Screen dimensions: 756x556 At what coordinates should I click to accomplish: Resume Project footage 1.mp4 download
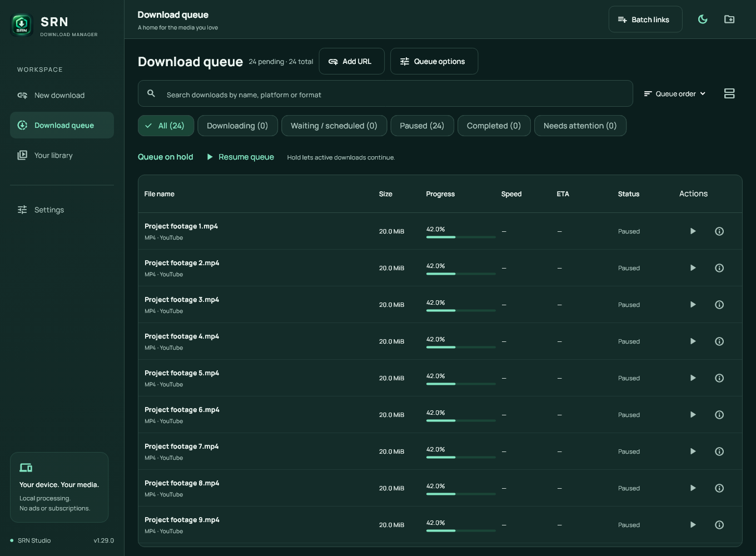(693, 231)
